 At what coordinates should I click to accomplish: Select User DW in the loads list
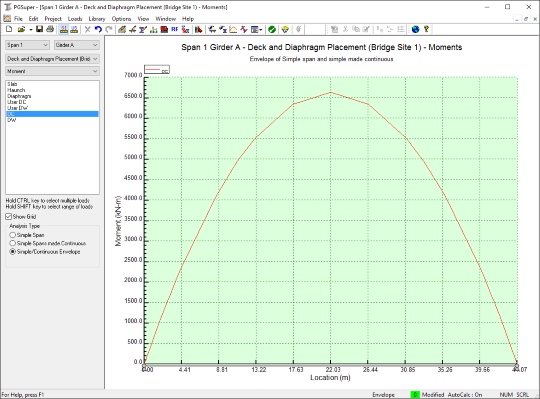click(52, 108)
